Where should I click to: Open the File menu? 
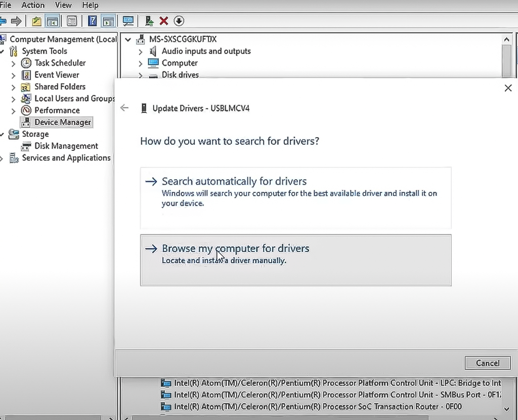(6, 5)
